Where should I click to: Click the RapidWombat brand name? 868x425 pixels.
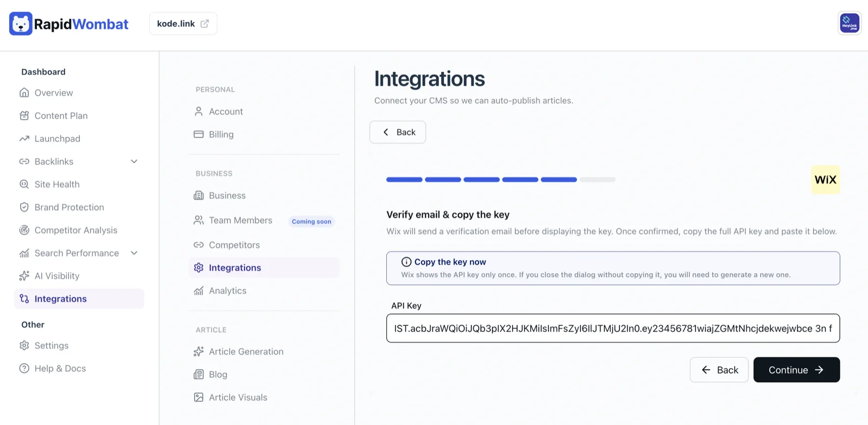coord(81,24)
